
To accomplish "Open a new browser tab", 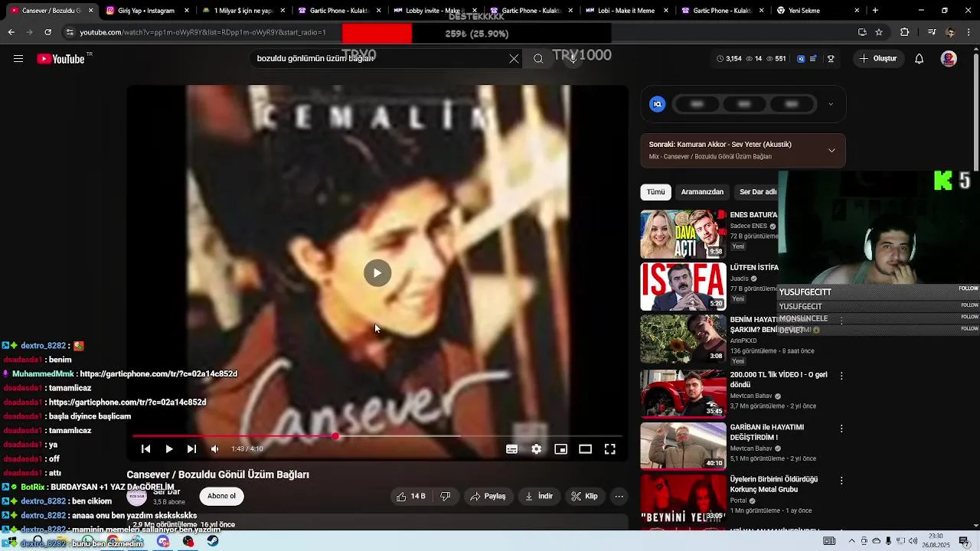I will pyautogui.click(x=875, y=11).
